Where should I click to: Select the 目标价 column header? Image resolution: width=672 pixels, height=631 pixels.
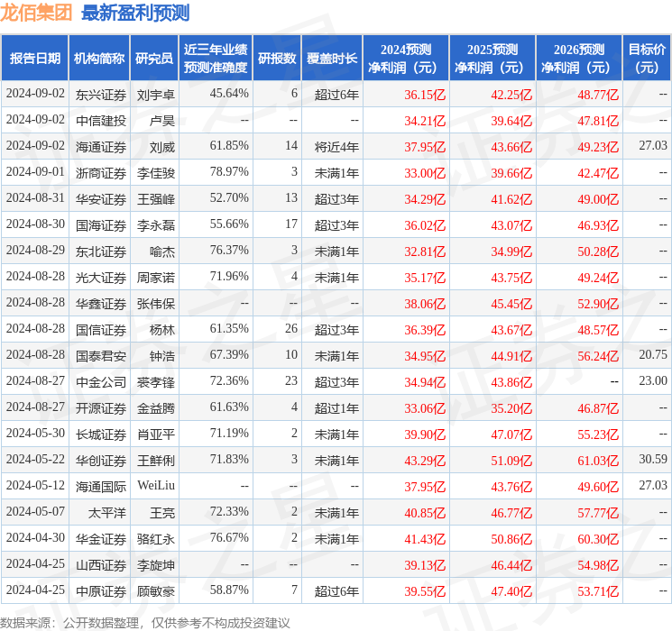646,59
